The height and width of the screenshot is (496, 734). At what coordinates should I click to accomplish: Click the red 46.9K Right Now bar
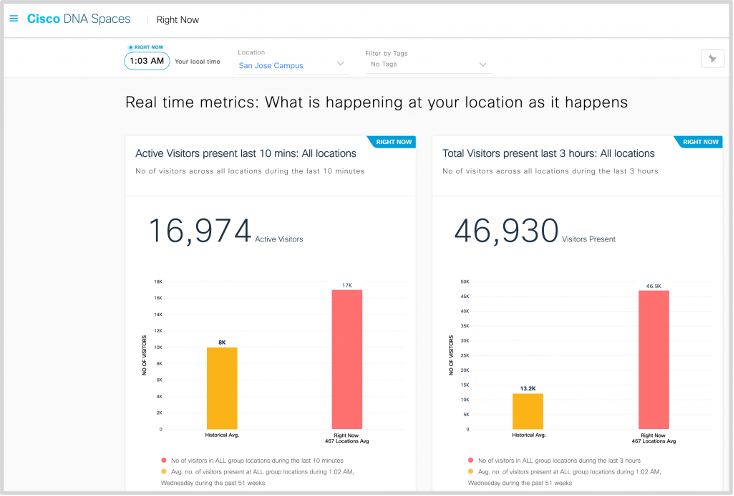coord(655,359)
